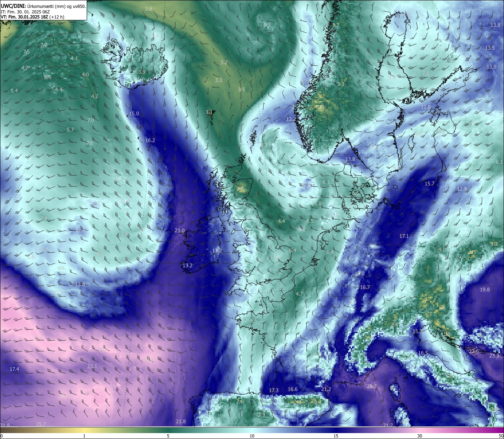Click the 15.7 value over the Baltic
The height and width of the screenshot is (439, 504).
(x=429, y=184)
